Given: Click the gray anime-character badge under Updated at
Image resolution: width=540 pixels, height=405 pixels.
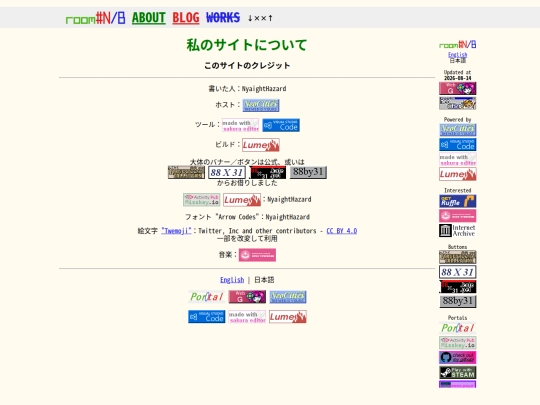Looking at the screenshot, I should (458, 103).
